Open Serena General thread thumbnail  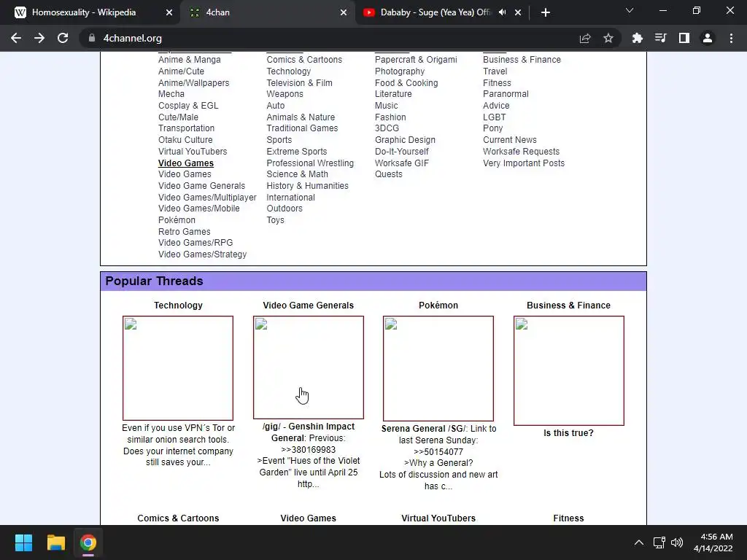tap(438, 368)
